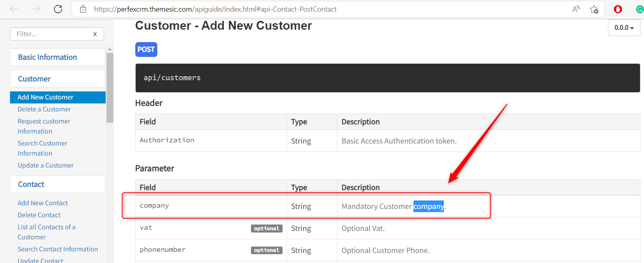Open Request customer information link

click(x=44, y=126)
